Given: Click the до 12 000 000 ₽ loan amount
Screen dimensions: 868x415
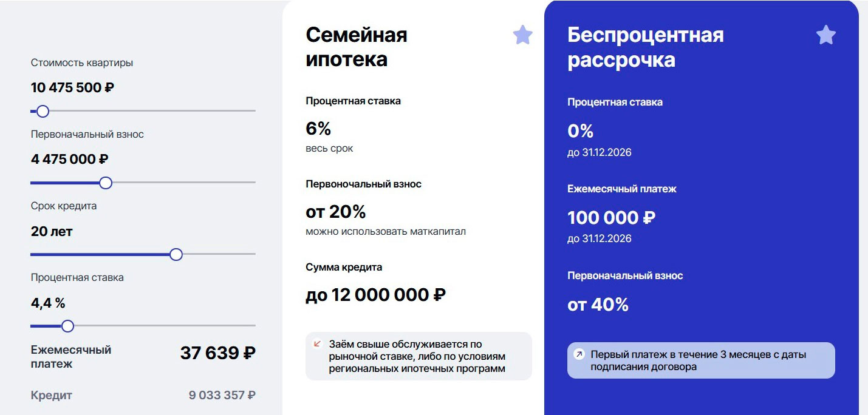Looking at the screenshot, I should tap(375, 295).
